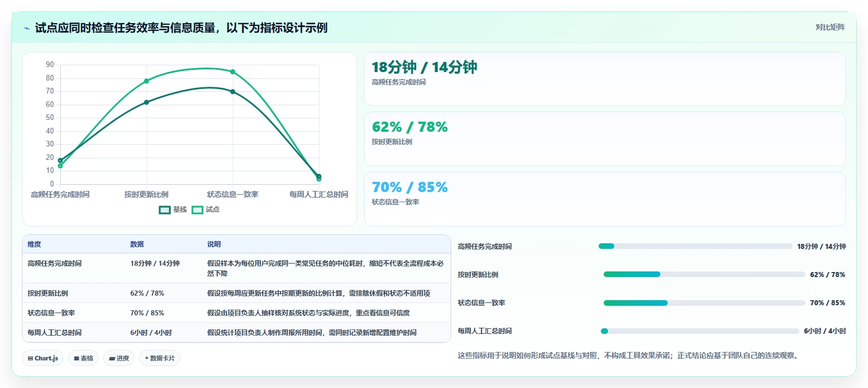Viewport: 868px width, 388px height.
Task: Click the 6小时 / 4小时 progress value label
Action: 825,331
